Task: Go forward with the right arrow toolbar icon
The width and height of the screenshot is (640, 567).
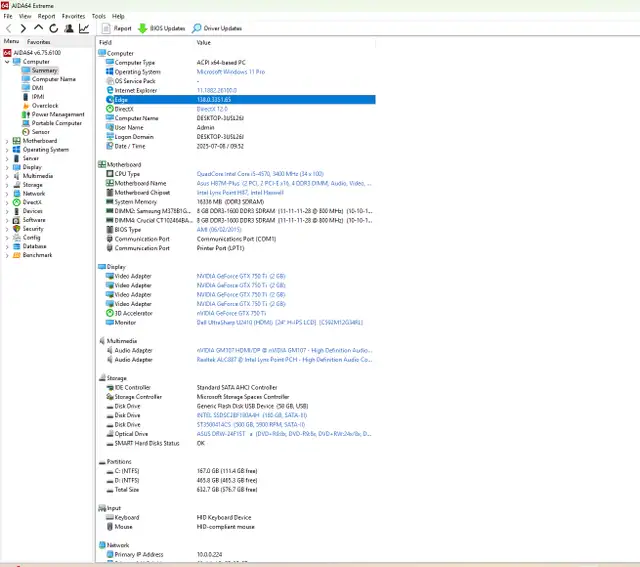Action: coord(23,28)
